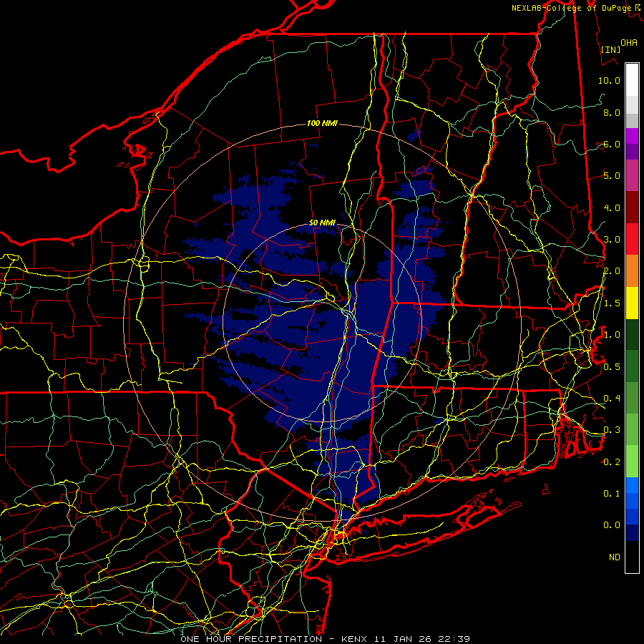Click the 1.5 legend value

[x=612, y=303]
